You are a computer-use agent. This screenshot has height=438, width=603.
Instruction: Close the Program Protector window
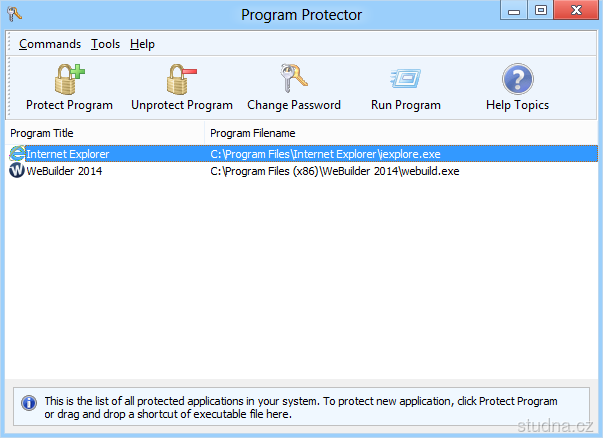click(x=576, y=10)
